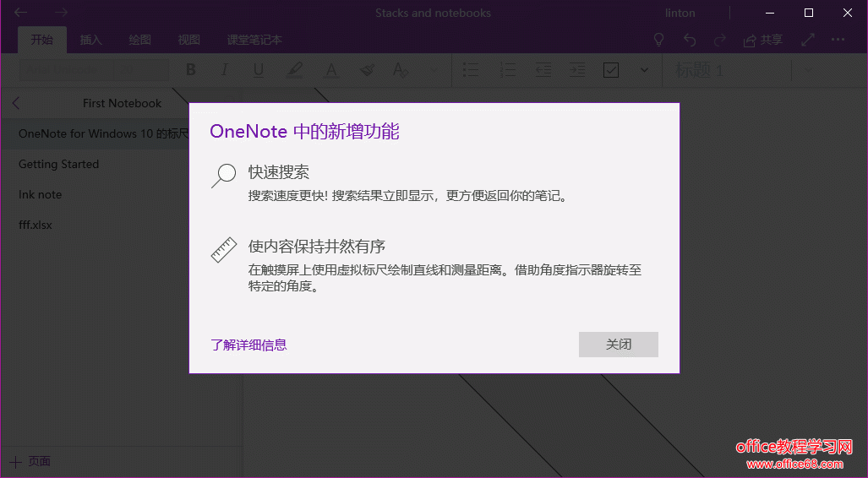Open the 视图 ribbon tab
The height and width of the screenshot is (478, 868).
188,40
